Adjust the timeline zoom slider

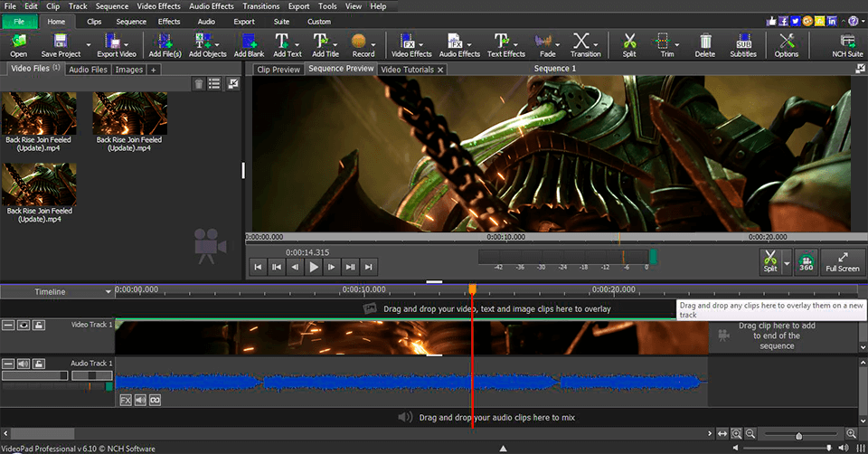click(798, 435)
